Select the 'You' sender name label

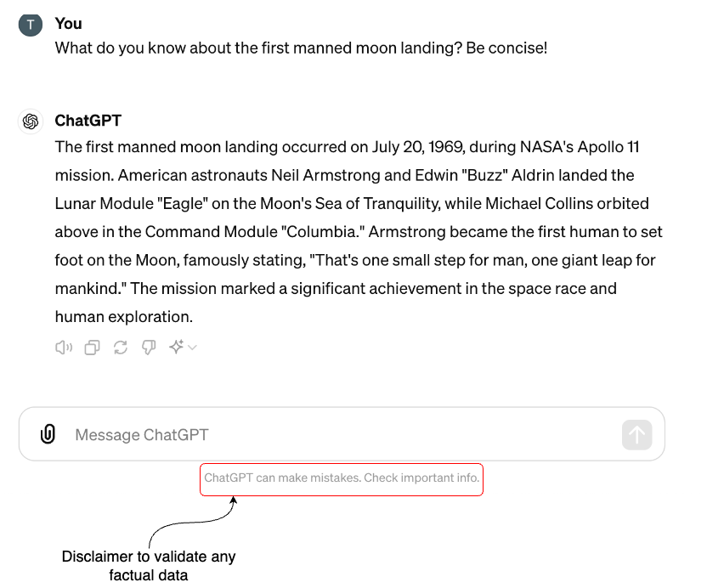[x=68, y=24]
